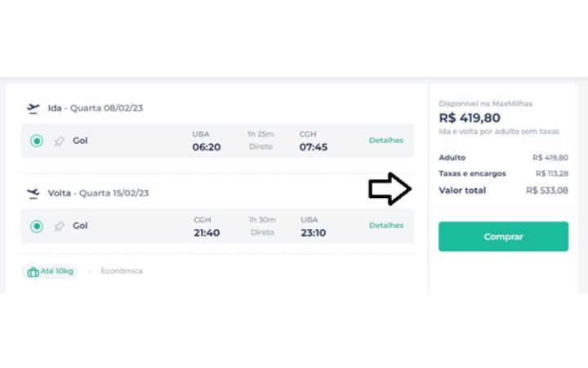Viewport: 588px width, 368px height.
Task: Click the Taxas e encargos row
Action: 503,173
